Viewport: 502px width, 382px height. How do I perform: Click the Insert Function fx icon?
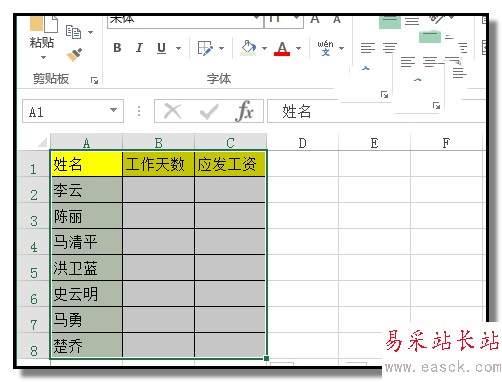(x=245, y=111)
